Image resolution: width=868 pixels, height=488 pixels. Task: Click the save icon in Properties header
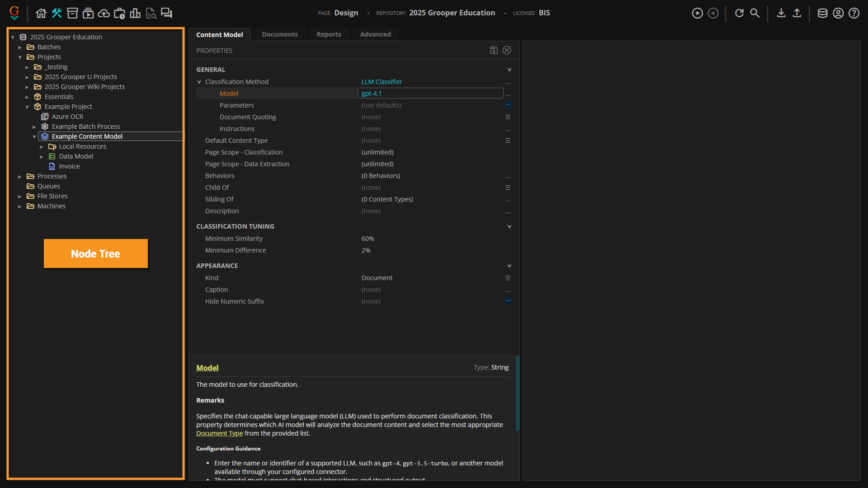coord(494,50)
